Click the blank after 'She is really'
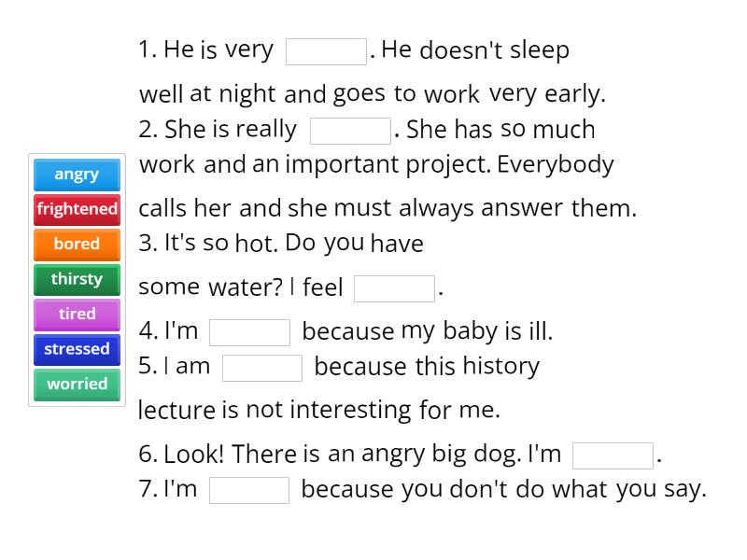The width and height of the screenshot is (747, 560). 349,130
